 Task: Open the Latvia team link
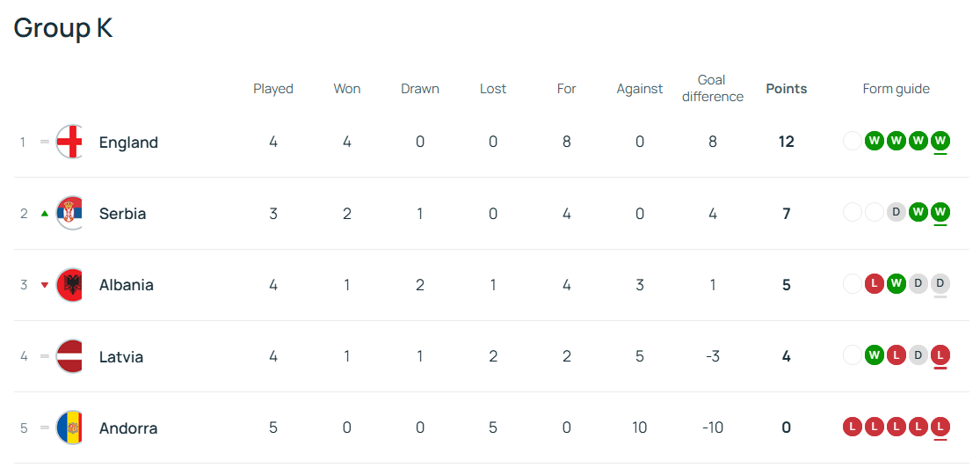(121, 357)
